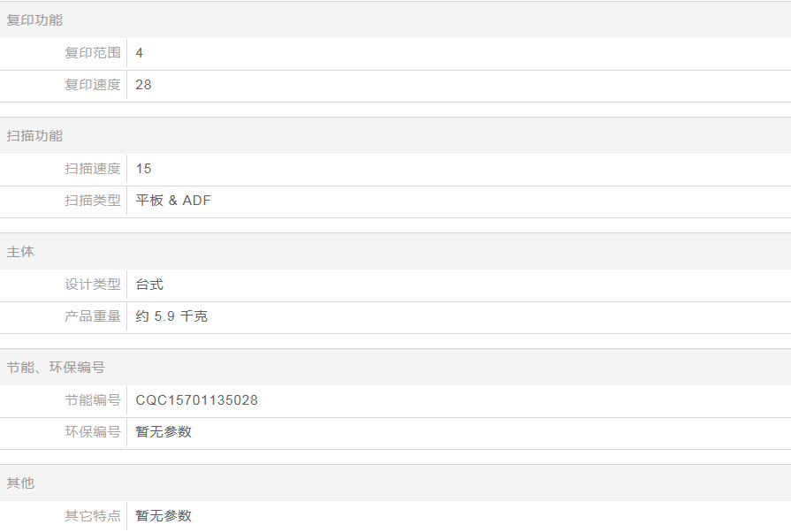This screenshot has height=532, width=791.
Task: Select the 扫描类型 label
Action: [93, 201]
